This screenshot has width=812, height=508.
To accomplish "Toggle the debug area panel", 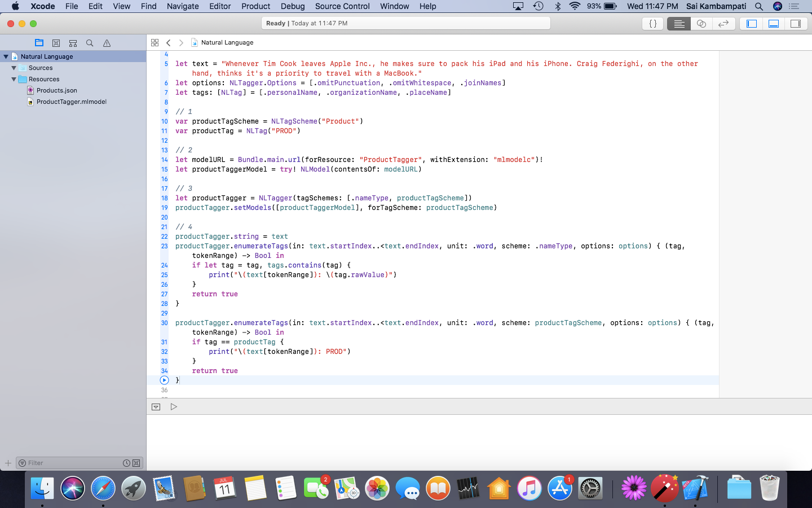I will click(x=774, y=24).
